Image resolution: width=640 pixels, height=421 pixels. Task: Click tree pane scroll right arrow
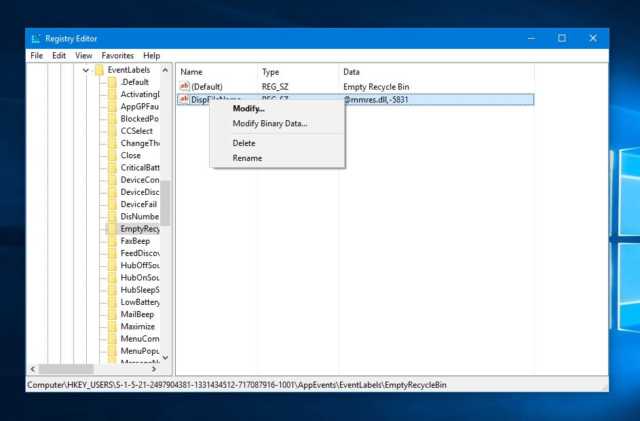(154, 369)
